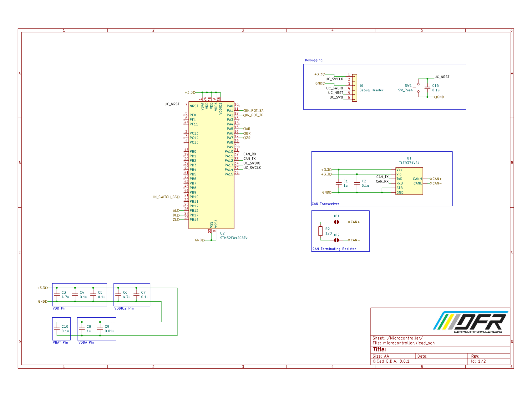Screen dimensions: 532x393
Task: Click the Sheet: /Microcontroller/ title block text
Action: tap(398, 338)
